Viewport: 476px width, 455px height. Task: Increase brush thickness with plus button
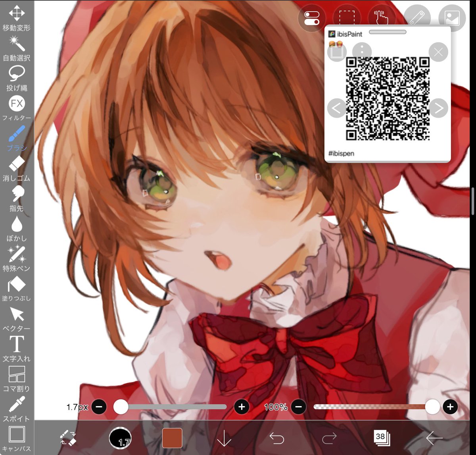pos(242,407)
